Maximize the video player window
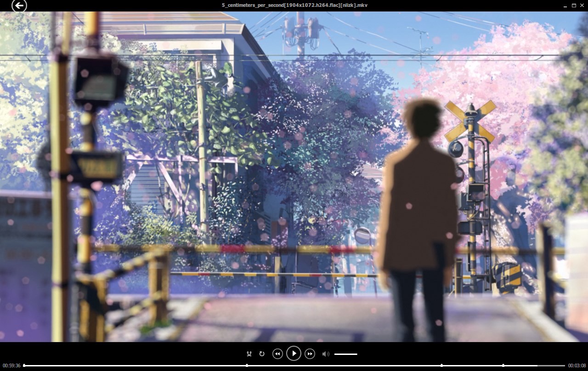 click(574, 6)
